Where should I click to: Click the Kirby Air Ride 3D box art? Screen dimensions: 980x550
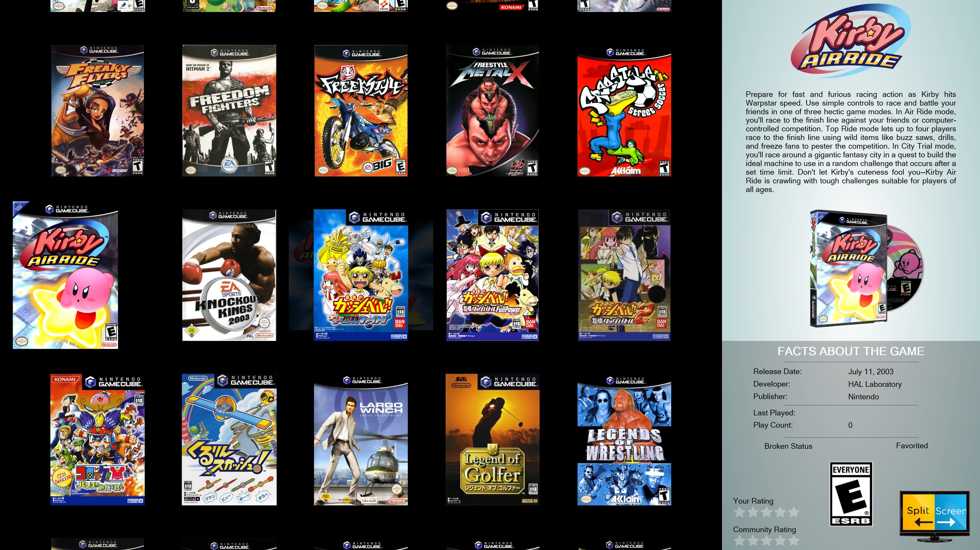849,269
